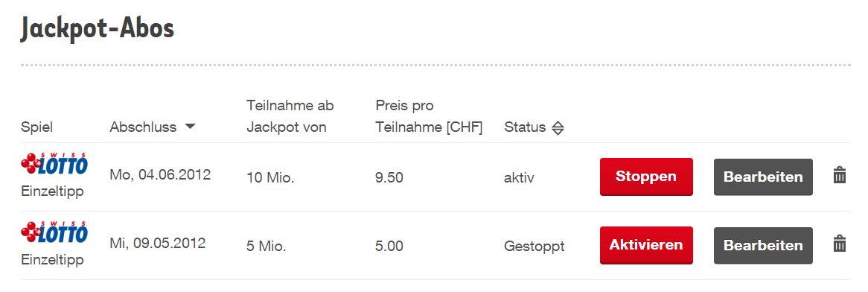This screenshot has width=868, height=292.
Task: Click the Jackpot-Abos heading
Action: [x=98, y=29]
